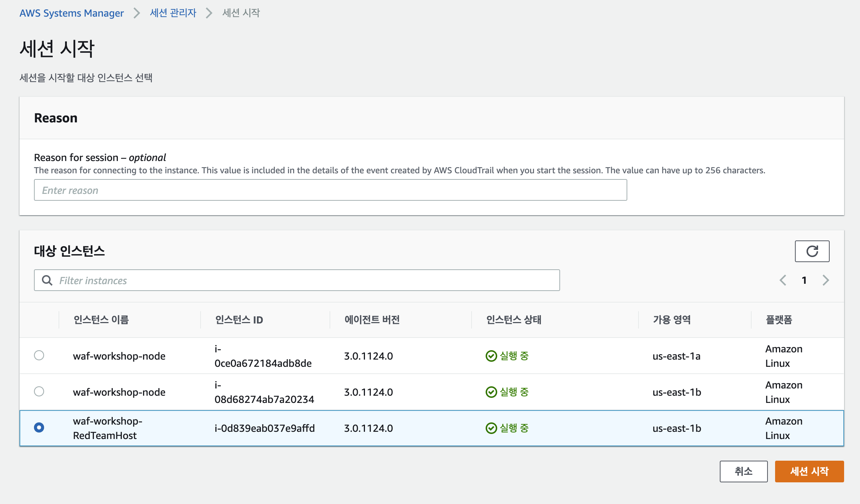Select radio button for instance i-08d68274ab7a20234
Image resolution: width=860 pixels, height=504 pixels.
(39, 391)
